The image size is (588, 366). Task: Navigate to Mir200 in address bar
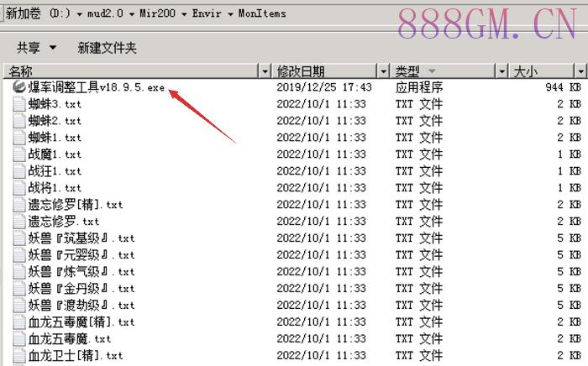pyautogui.click(x=158, y=13)
